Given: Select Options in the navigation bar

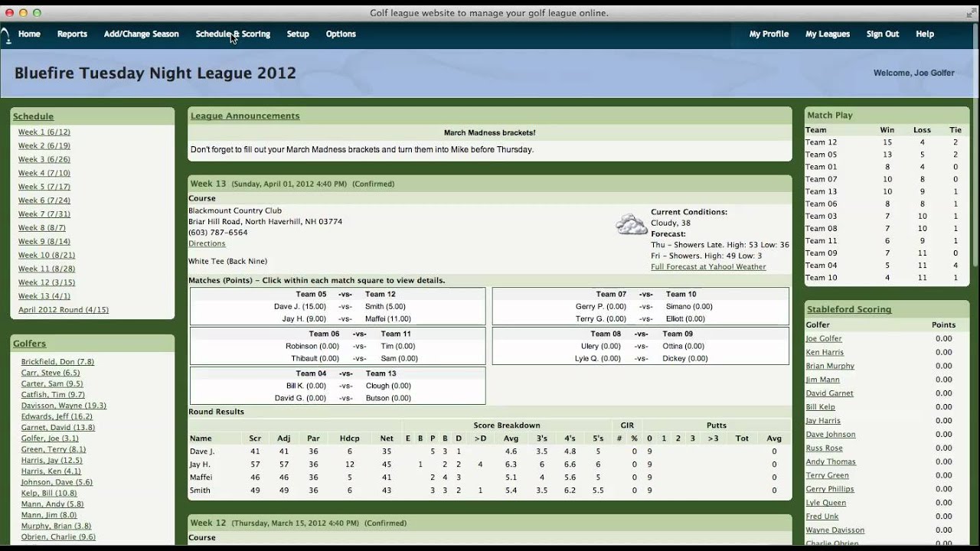Looking at the screenshot, I should (341, 34).
